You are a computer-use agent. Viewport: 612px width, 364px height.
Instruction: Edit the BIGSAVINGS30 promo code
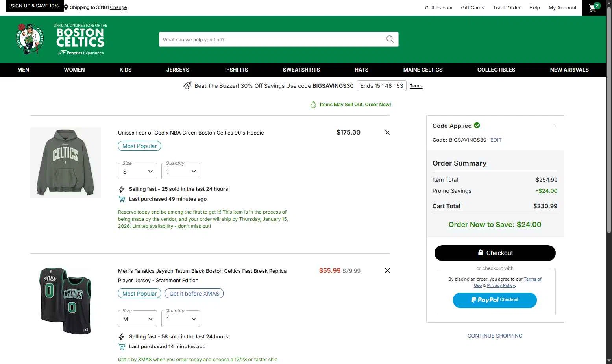[x=496, y=140]
